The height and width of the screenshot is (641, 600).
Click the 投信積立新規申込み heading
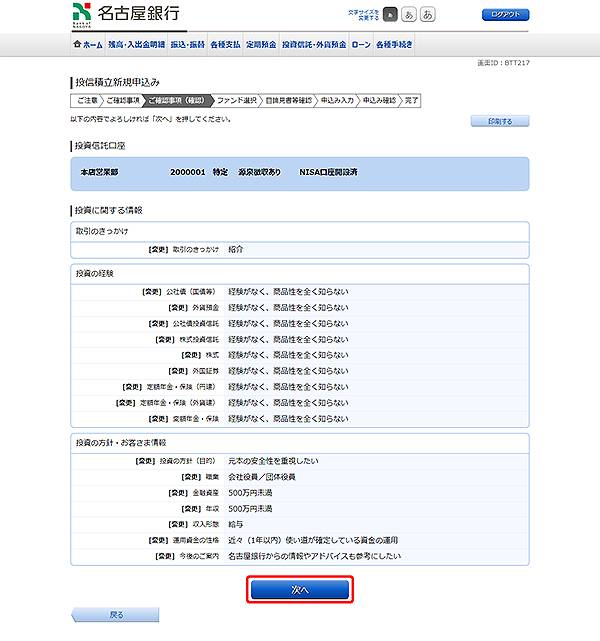(x=117, y=83)
